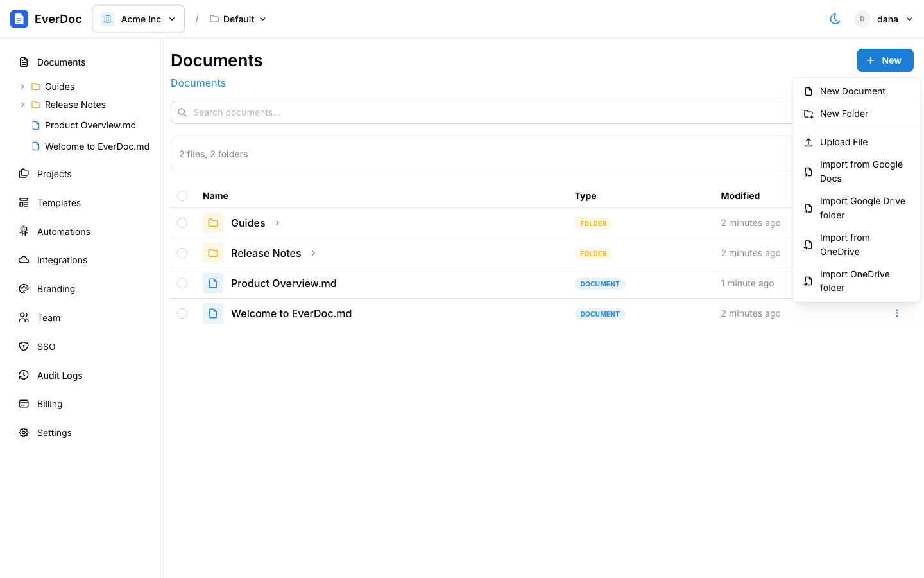This screenshot has height=578, width=924.
Task: Open SSO shield icon in sidebar
Action: click(x=24, y=347)
